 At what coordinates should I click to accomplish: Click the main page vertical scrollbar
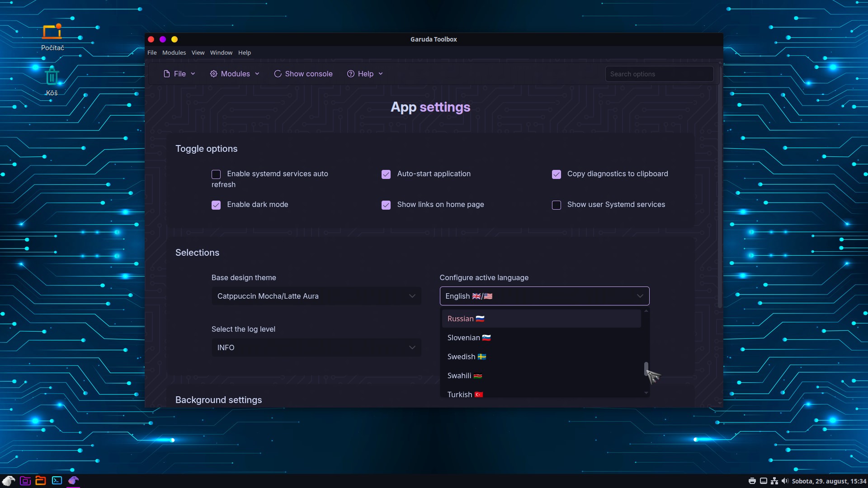tap(720, 188)
